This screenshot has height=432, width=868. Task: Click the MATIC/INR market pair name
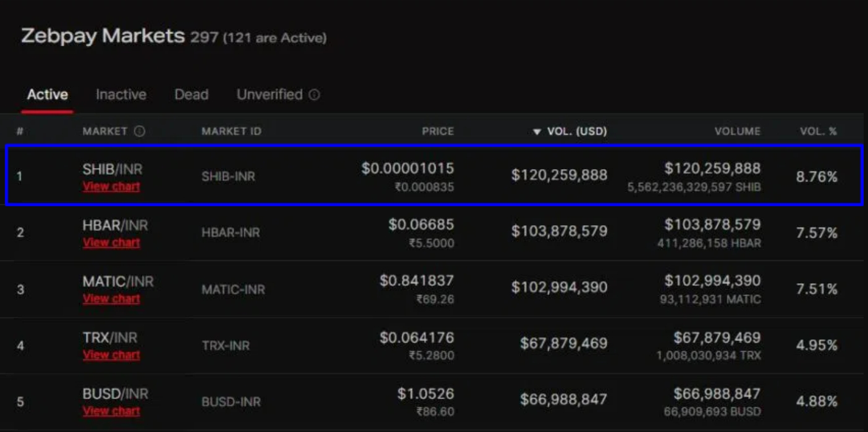coord(118,281)
